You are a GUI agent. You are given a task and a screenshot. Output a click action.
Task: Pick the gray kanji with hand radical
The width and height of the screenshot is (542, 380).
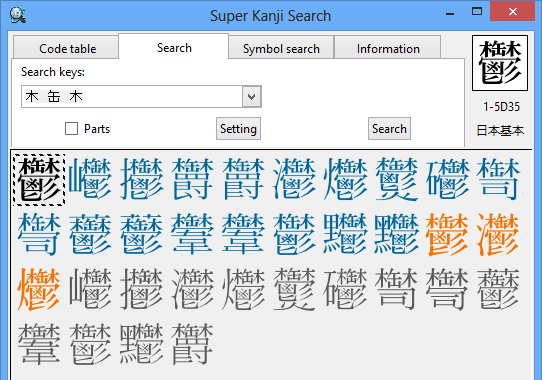[142, 289]
